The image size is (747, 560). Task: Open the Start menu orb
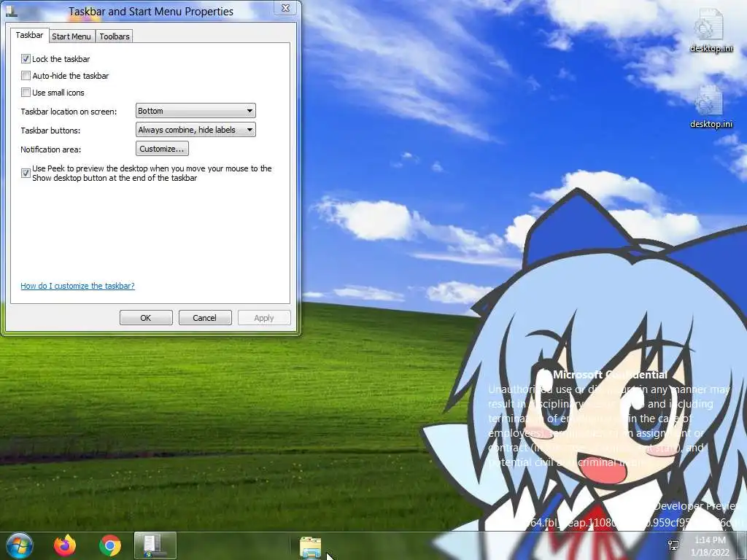20,545
